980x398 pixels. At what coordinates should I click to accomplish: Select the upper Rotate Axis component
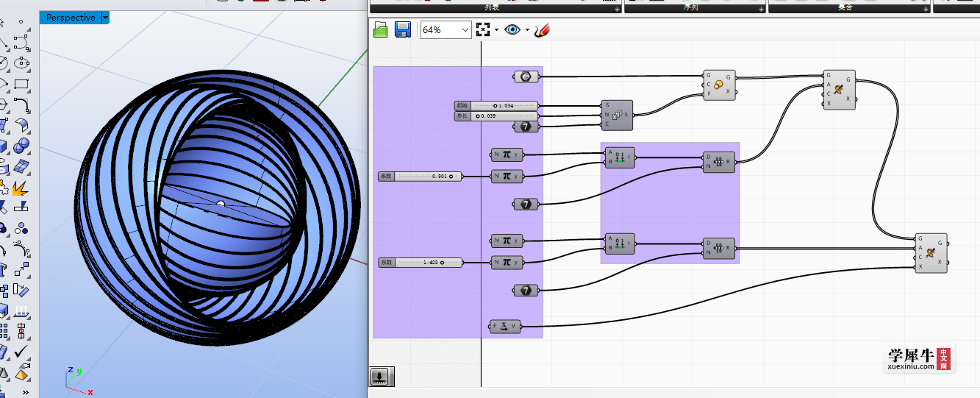[x=839, y=90]
